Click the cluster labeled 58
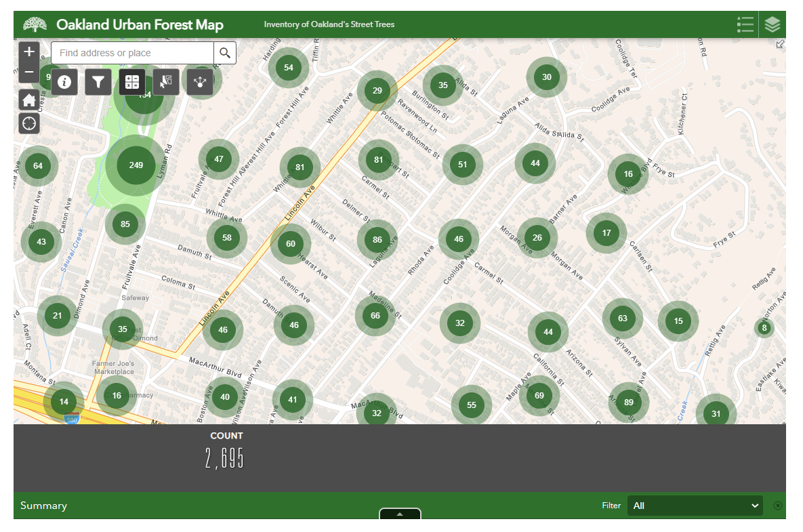Image resolution: width=803 pixels, height=532 pixels. 227,238
